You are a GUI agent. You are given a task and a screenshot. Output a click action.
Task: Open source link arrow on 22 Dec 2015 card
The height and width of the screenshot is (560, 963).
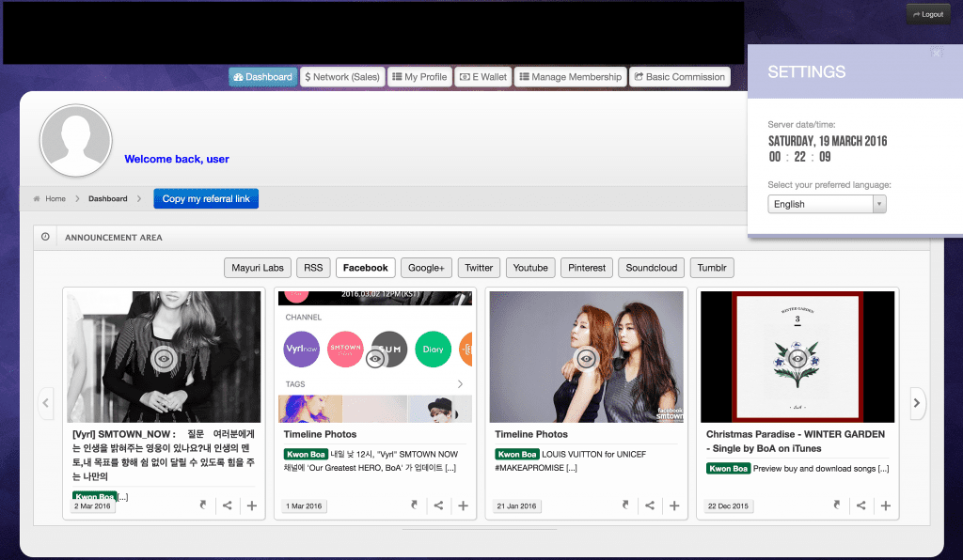click(837, 506)
